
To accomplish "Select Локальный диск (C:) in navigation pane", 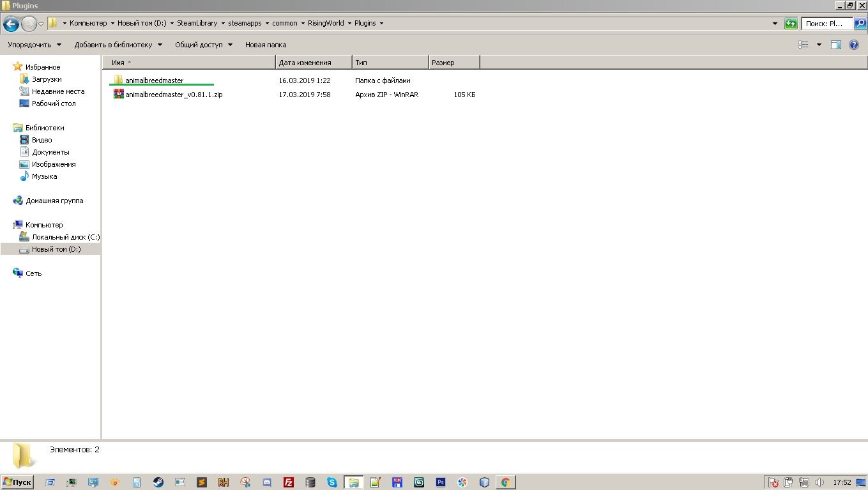I will click(65, 237).
